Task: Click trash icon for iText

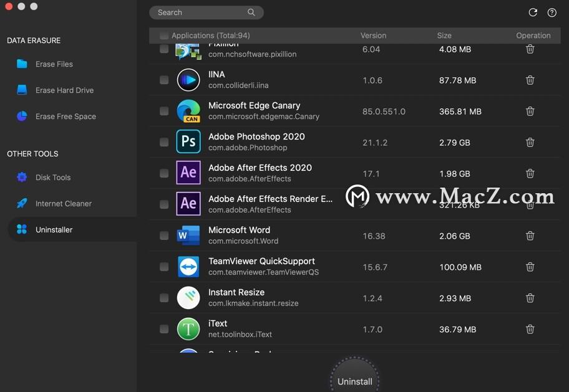Action: (530, 330)
